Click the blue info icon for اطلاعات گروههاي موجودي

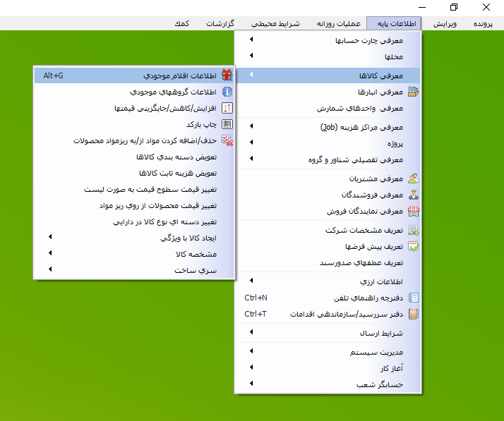[227, 92]
